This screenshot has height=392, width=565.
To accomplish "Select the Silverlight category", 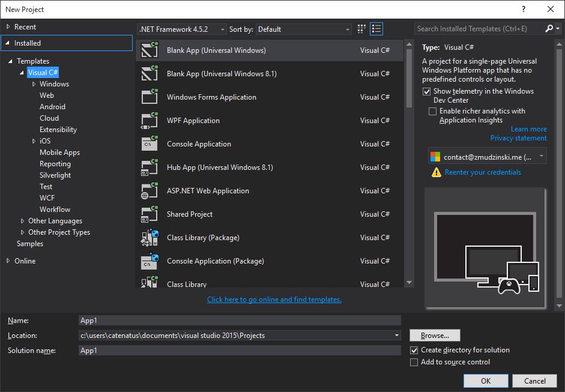I will point(55,175).
